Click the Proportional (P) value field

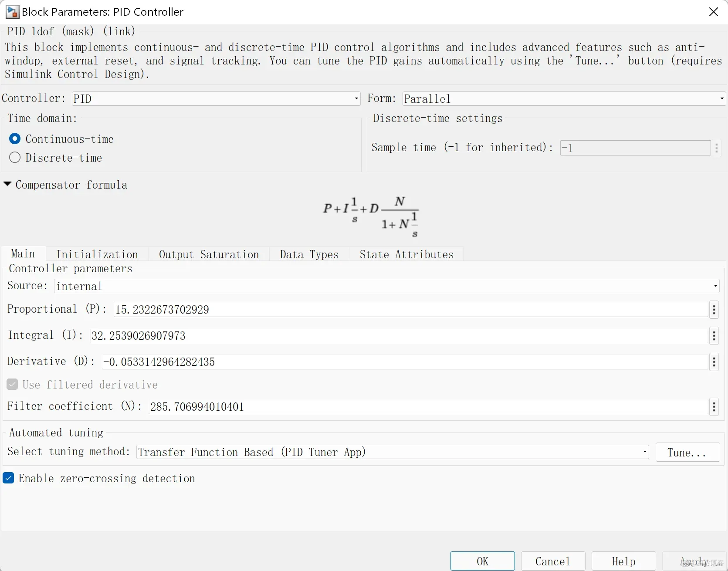point(410,310)
